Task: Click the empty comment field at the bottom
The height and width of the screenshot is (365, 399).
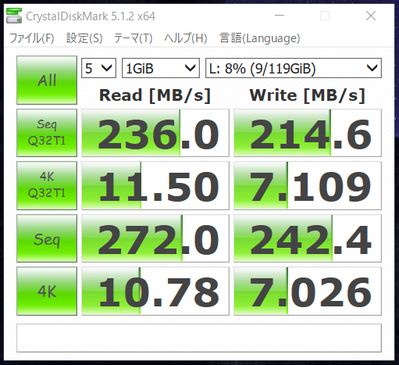Action: click(x=199, y=338)
